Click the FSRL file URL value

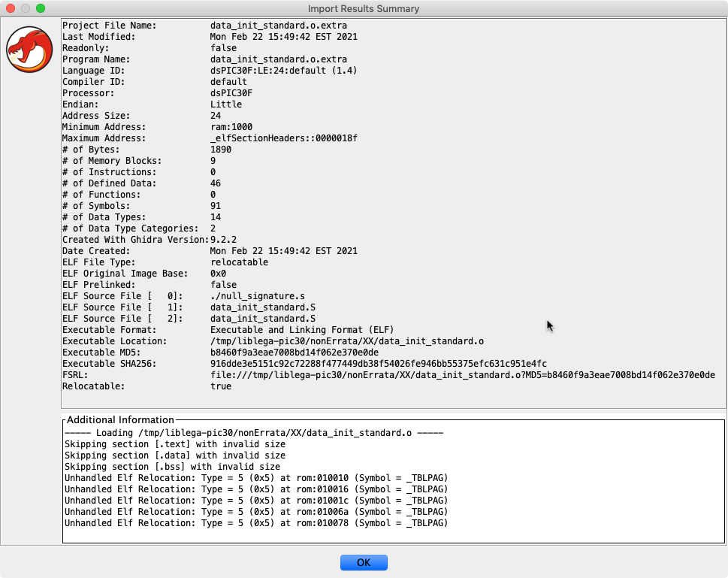pyautogui.click(x=463, y=375)
